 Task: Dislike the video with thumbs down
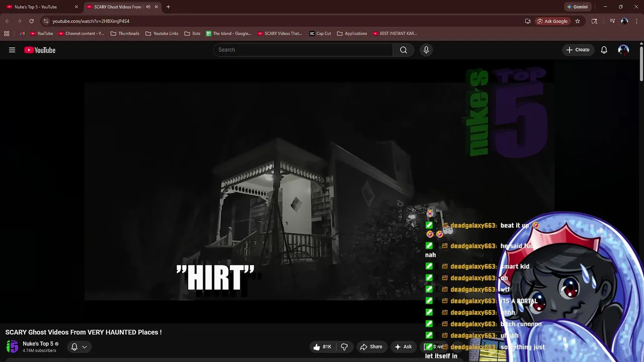pyautogui.click(x=344, y=346)
